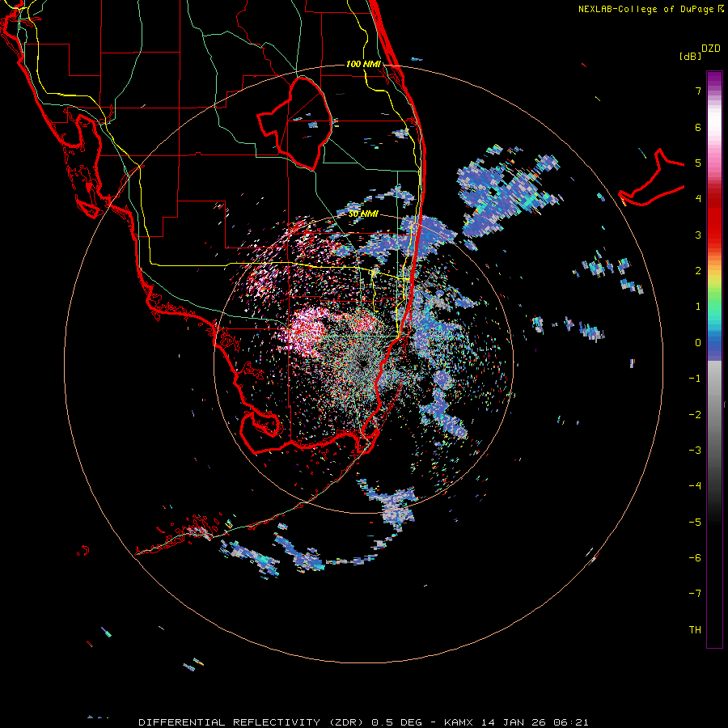Click the TH threshold label on legend
Viewport: 728px width, 728px height.
pos(695,630)
